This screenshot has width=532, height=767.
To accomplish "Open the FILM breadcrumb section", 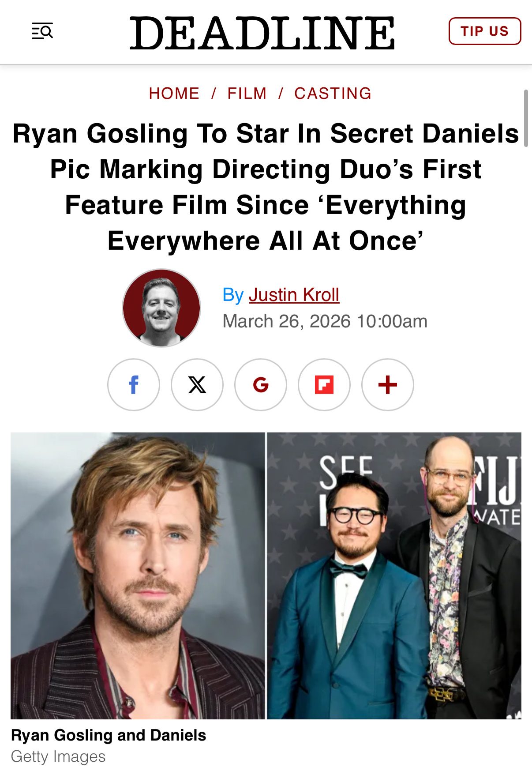I will tap(247, 94).
